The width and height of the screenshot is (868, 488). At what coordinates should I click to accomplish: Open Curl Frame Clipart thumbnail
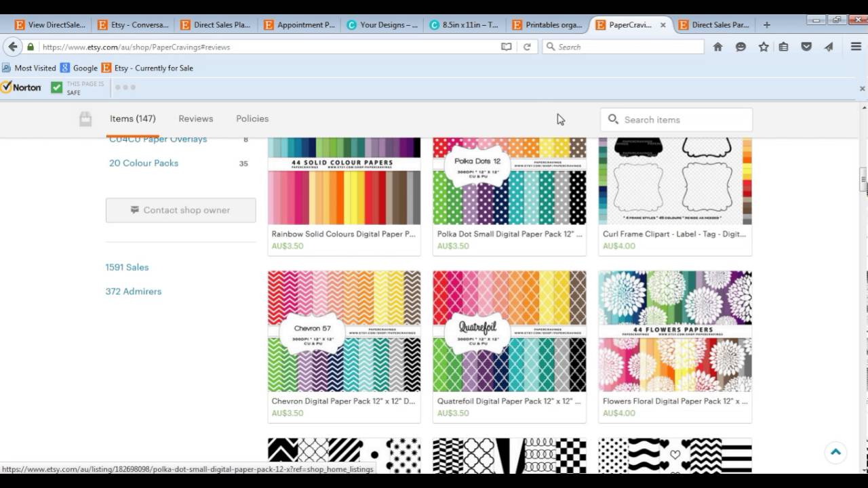pos(675,181)
